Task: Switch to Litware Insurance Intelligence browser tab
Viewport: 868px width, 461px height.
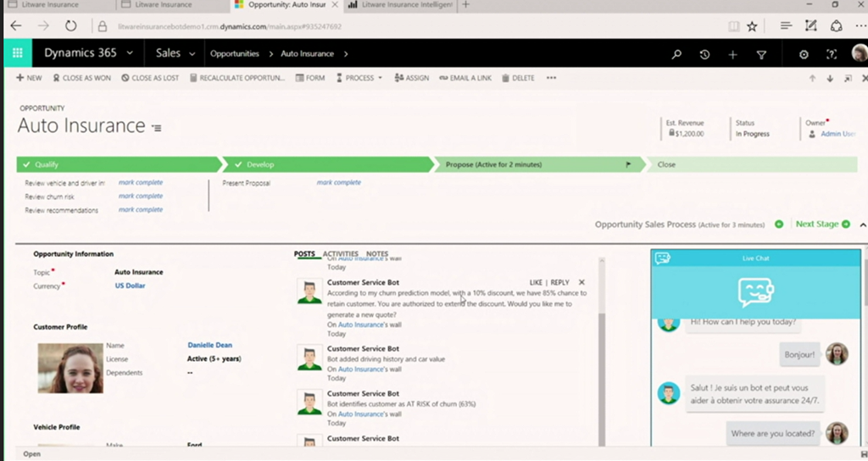Action: tap(401, 5)
